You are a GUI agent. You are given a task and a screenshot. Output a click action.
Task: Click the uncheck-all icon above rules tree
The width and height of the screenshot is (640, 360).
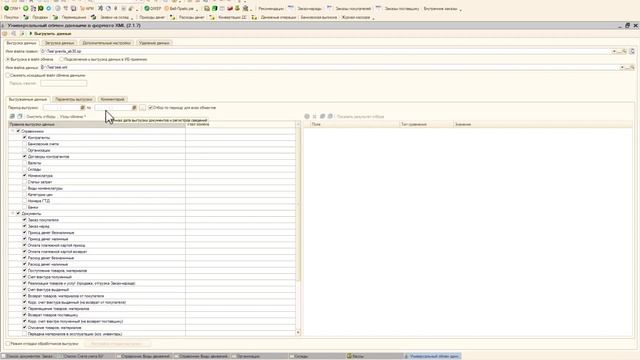19,117
